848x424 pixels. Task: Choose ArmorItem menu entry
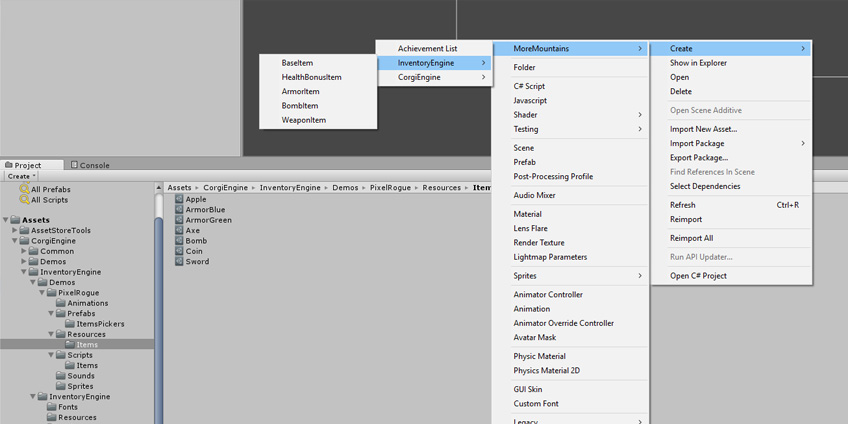click(318, 91)
